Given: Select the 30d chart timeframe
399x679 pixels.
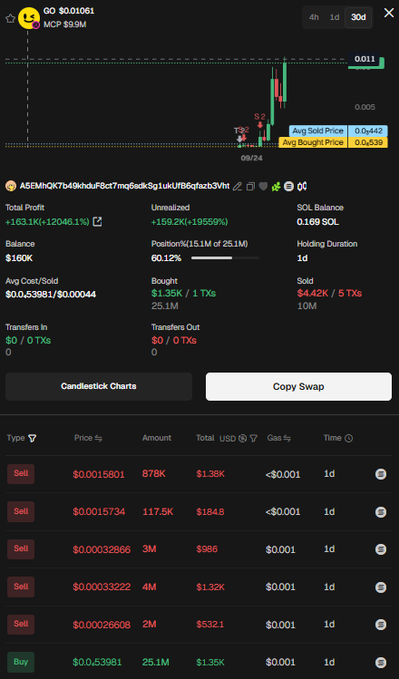Looking at the screenshot, I should [358, 17].
